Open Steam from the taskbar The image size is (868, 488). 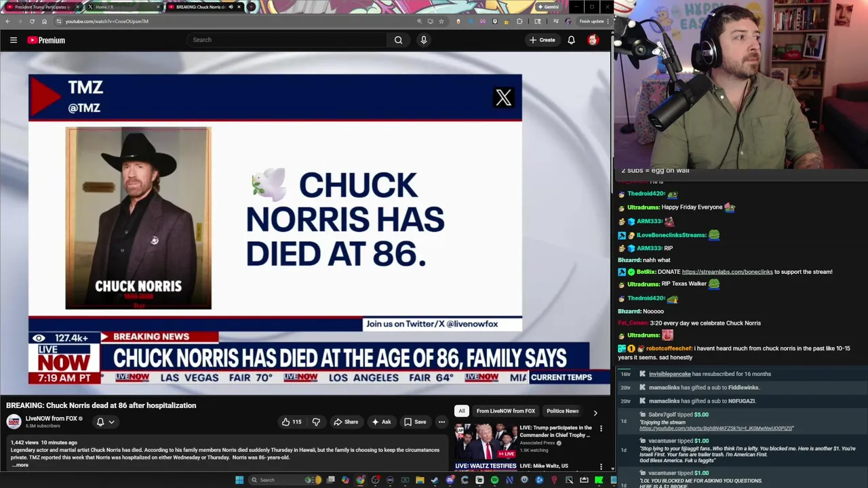point(435,480)
